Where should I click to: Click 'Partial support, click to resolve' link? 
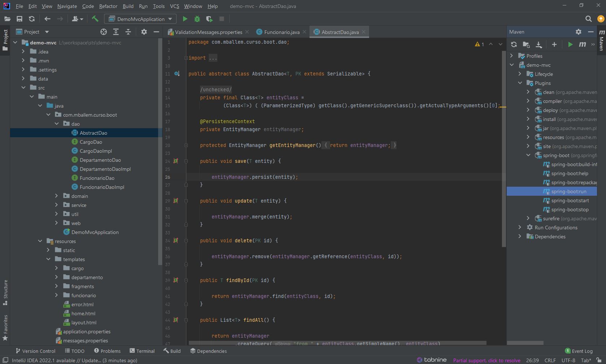pyautogui.click(x=486, y=360)
